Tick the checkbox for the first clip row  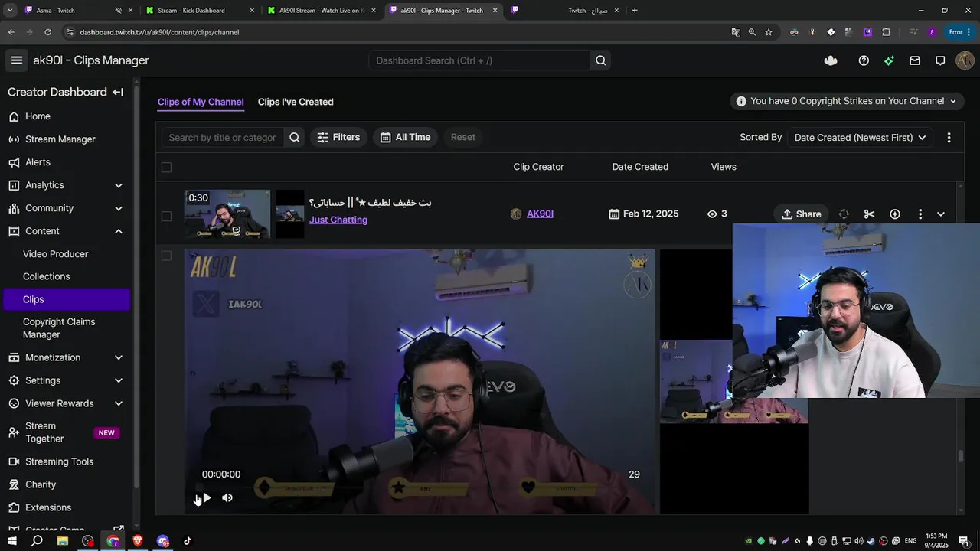tap(166, 216)
